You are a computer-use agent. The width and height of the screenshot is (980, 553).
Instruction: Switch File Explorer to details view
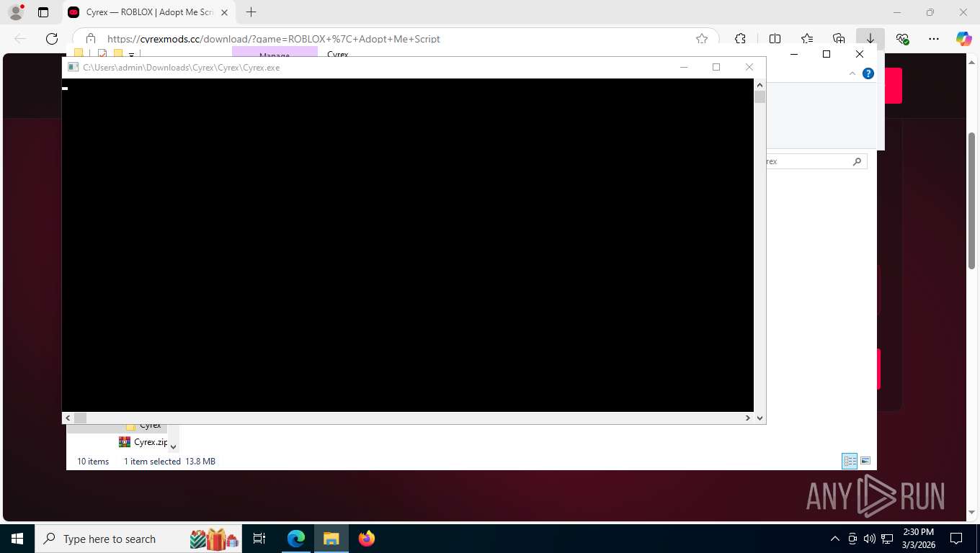[850, 461]
